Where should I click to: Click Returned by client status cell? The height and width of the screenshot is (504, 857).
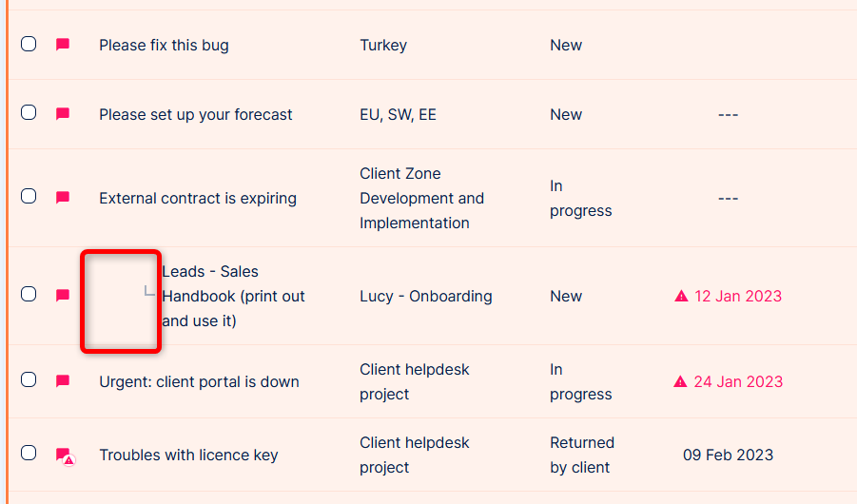(582, 455)
